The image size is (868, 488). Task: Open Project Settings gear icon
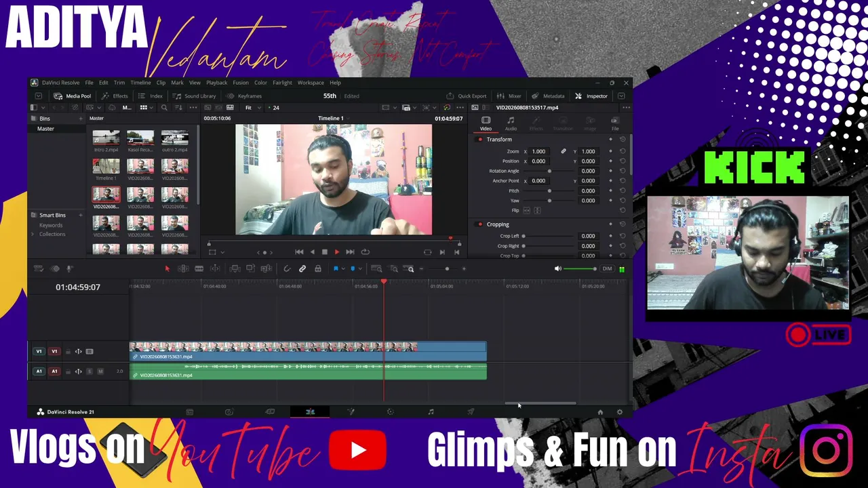point(619,412)
